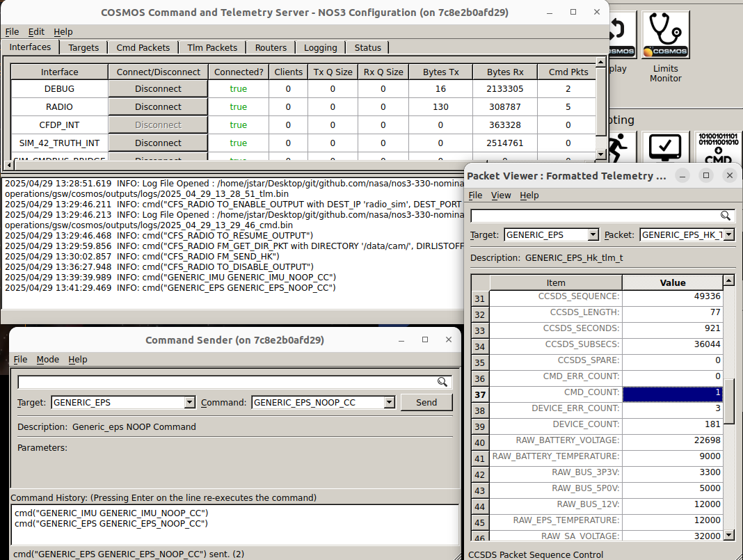
Task: Click the RADIO Bytes Rx value 308787
Action: 505,106
